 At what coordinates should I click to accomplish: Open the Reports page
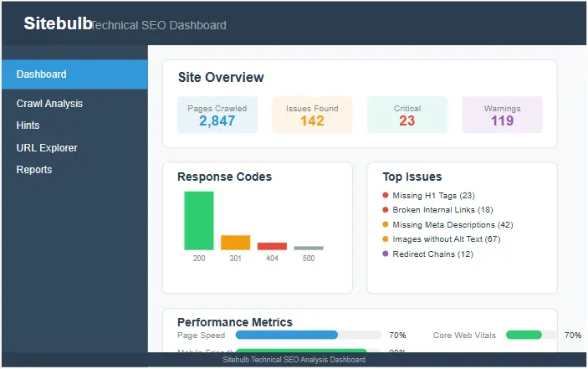(x=34, y=170)
